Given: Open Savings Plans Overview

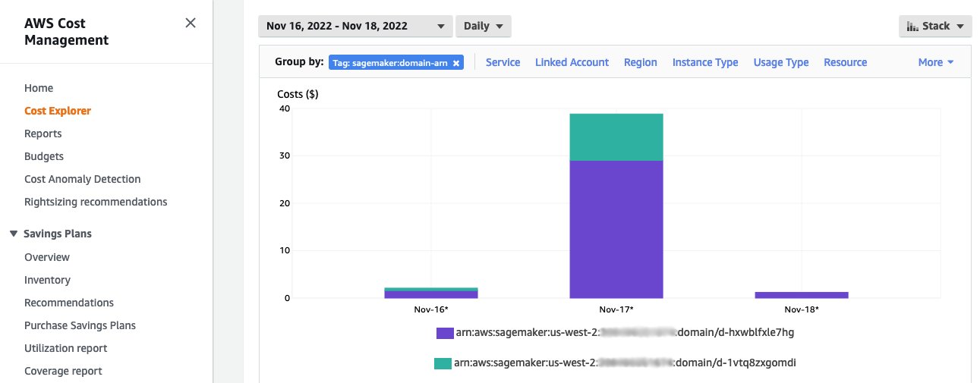Looking at the screenshot, I should coord(47,257).
